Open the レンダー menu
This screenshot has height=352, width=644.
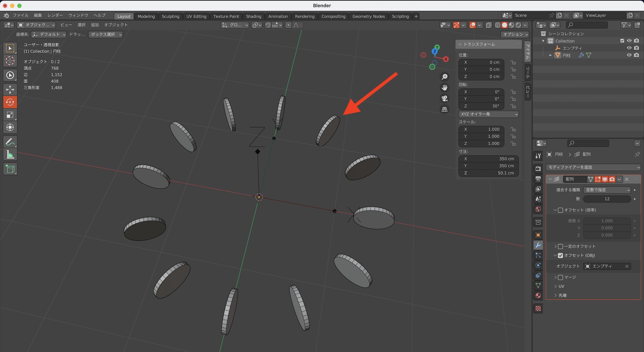(55, 15)
